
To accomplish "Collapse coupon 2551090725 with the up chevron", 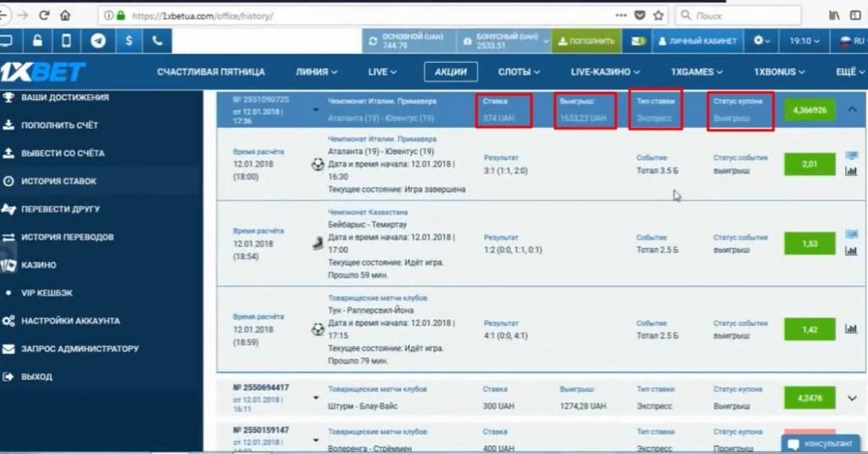I will pos(851,109).
